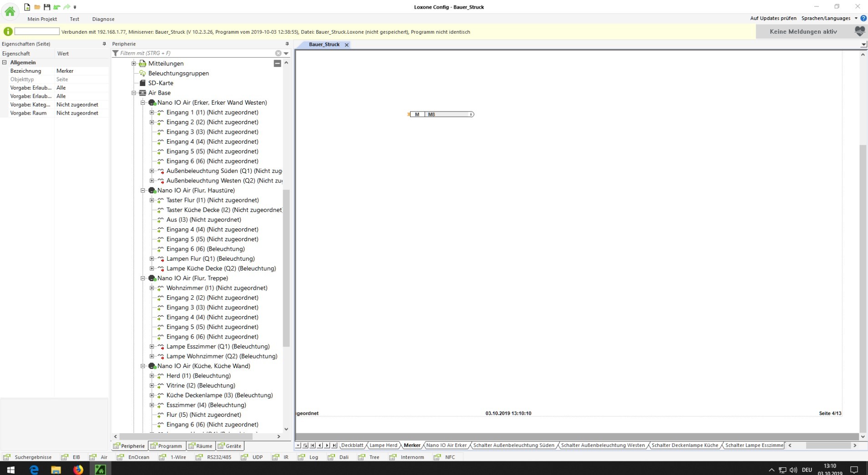
Task: Switch to the Programm panel tab
Action: 167,446
